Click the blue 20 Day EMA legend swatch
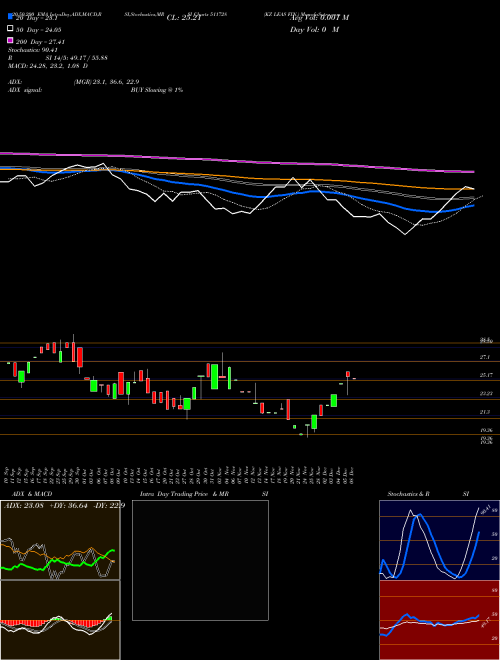Viewport: 500px width, 660px height. [x=10, y=16]
